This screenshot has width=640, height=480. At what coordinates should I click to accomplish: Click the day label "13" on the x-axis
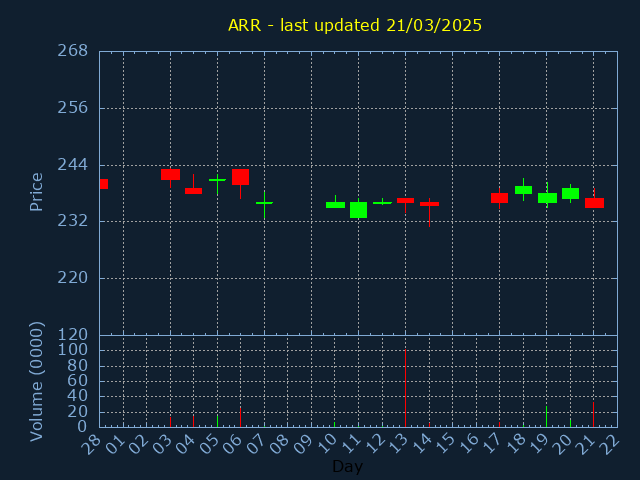pyautogui.click(x=398, y=444)
